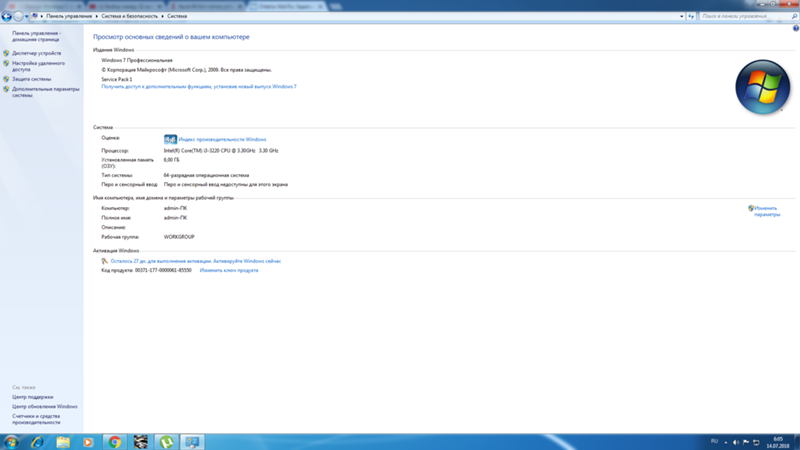The width and height of the screenshot is (800, 450).
Task: Click the Forward navigation arrow button
Action: tap(18, 16)
